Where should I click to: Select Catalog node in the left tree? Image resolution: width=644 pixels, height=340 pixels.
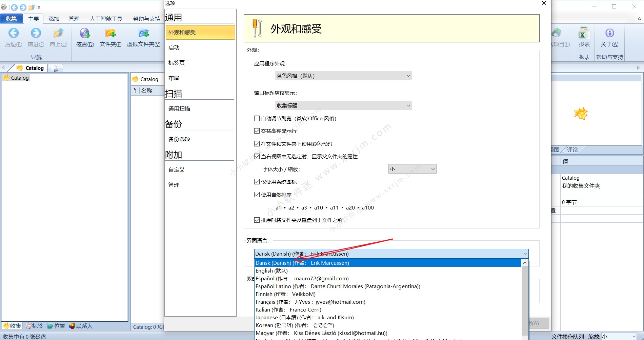20,78
